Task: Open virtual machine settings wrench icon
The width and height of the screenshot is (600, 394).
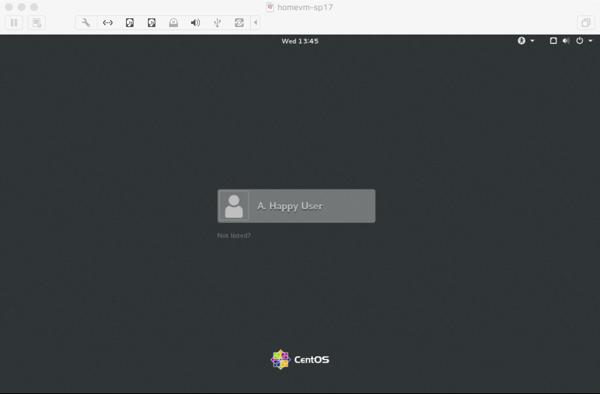Action: pos(86,23)
